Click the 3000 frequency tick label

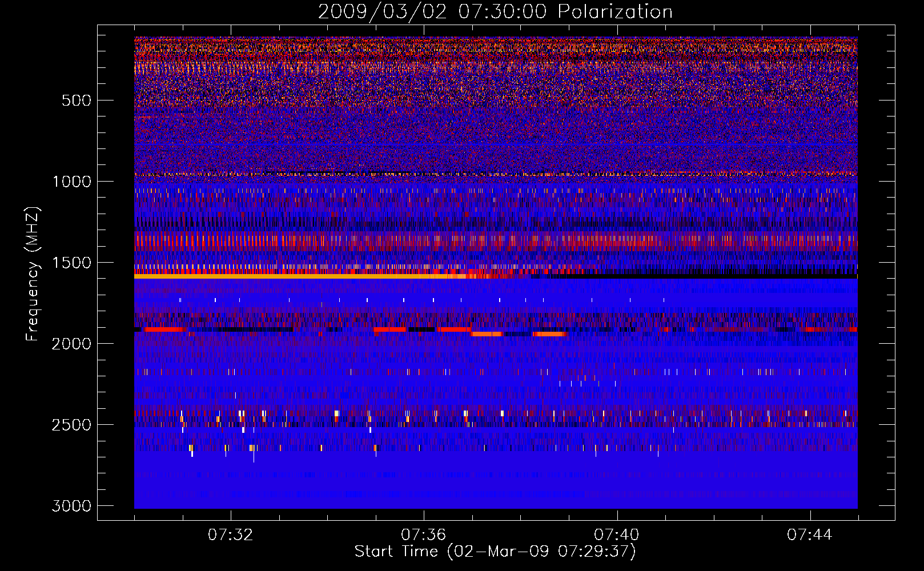(x=71, y=506)
